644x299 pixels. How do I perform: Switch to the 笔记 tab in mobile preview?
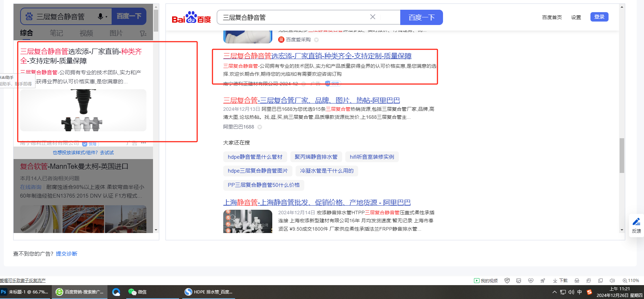(x=56, y=33)
